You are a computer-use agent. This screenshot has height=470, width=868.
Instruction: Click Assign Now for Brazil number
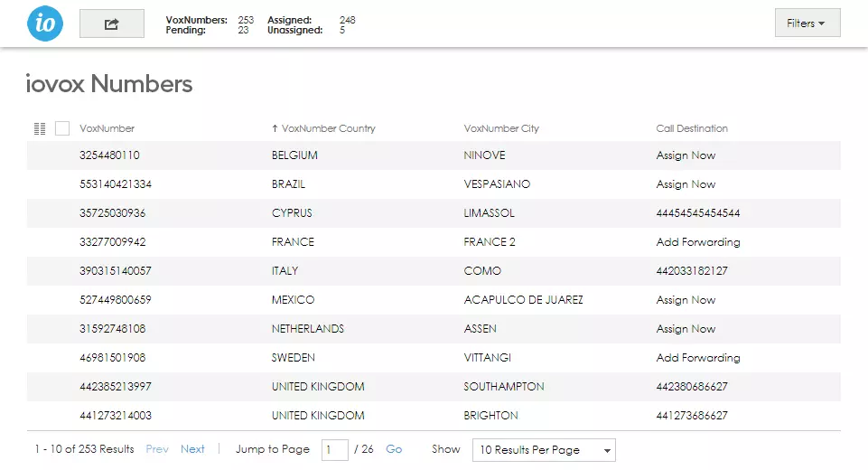(x=686, y=184)
